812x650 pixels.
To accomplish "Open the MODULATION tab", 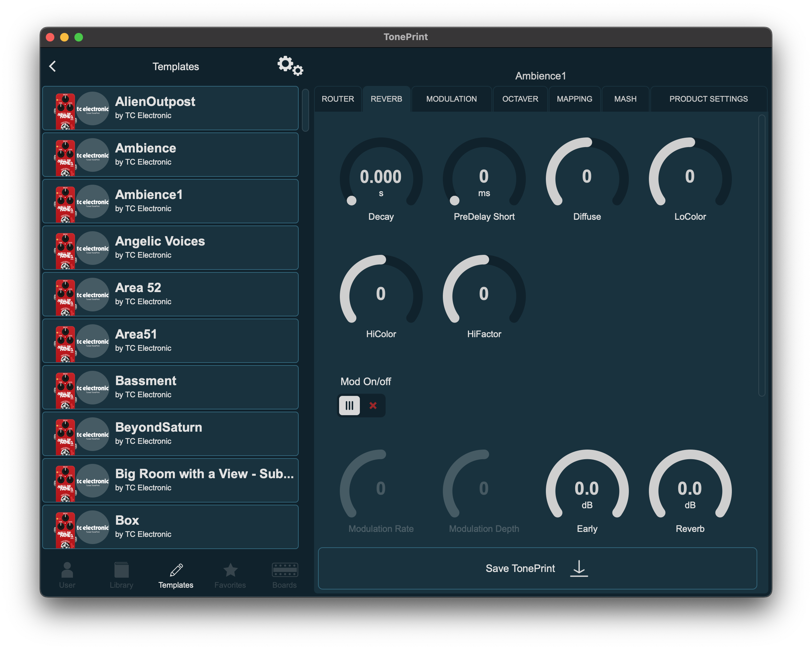I will (x=451, y=99).
